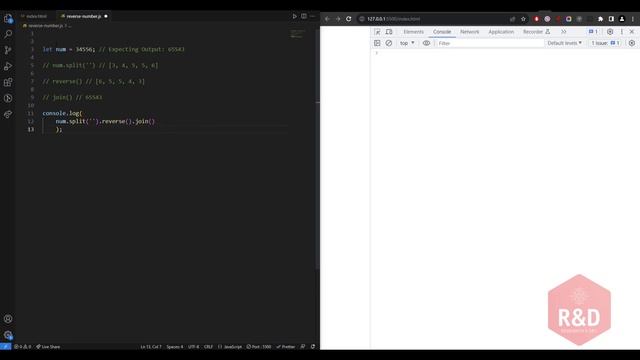Split the editor to the right
The width and height of the screenshot is (640, 360).
[x=304, y=16]
